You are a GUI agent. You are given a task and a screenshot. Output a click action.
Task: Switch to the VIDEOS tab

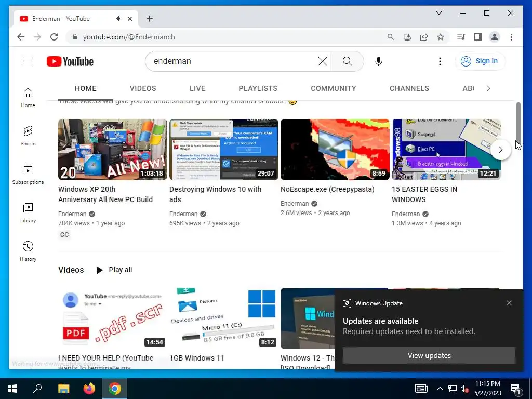[143, 88]
